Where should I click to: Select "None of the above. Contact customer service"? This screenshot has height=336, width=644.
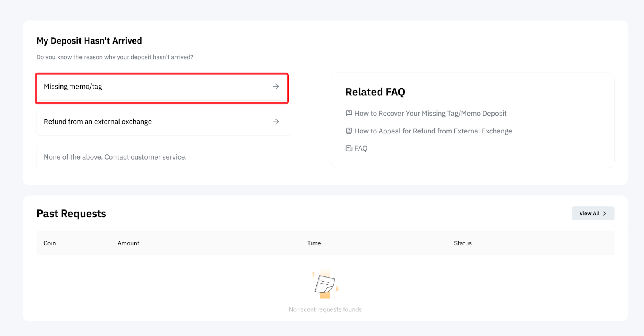(115, 157)
